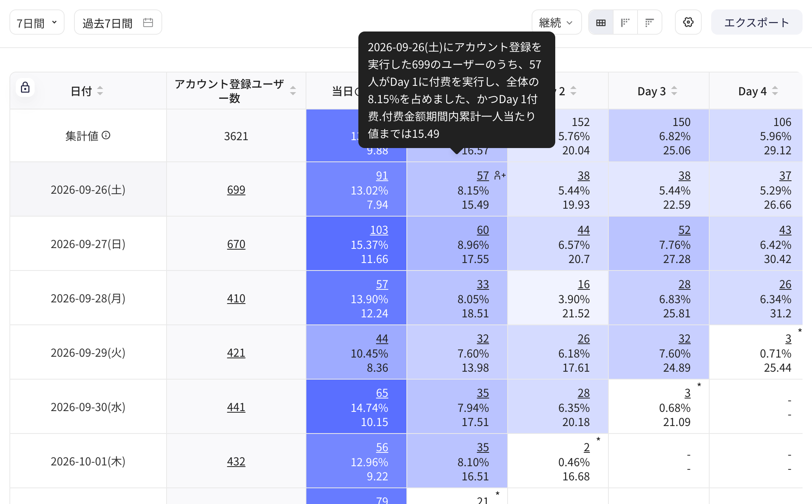Click the Day 1 value 33 for 2026-09-28

pos(483,284)
